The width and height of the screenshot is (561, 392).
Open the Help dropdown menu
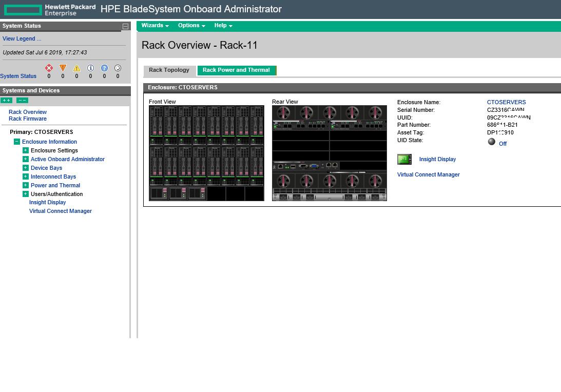pos(223,25)
